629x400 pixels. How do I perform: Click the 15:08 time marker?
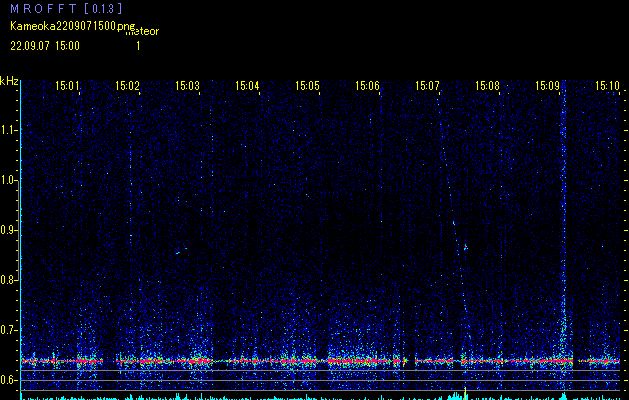(487, 85)
